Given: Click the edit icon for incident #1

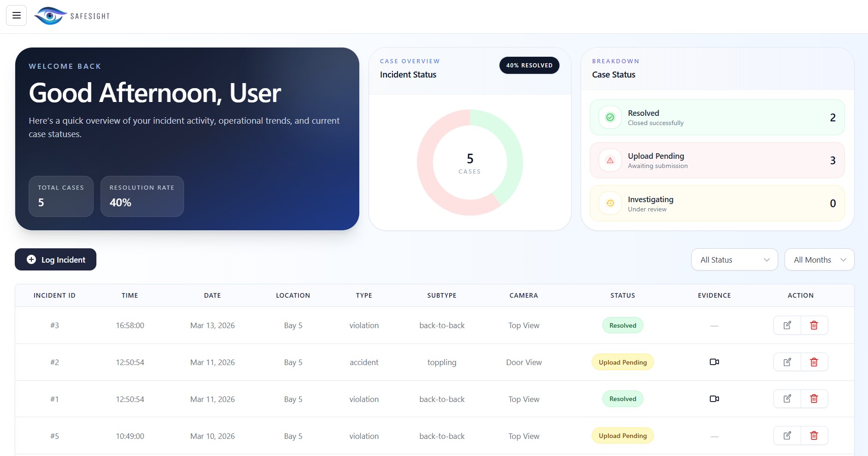Looking at the screenshot, I should pyautogui.click(x=787, y=399).
